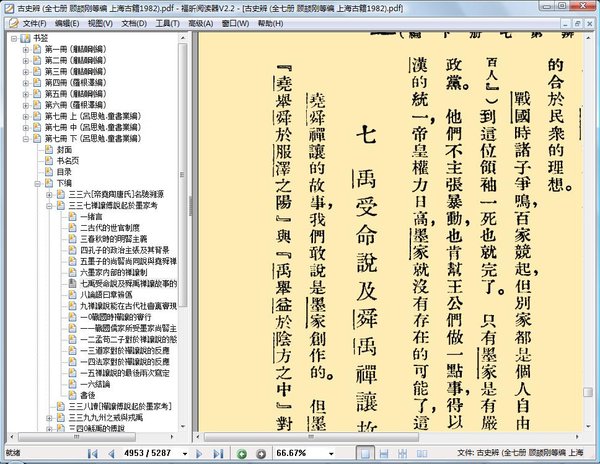The width and height of the screenshot is (600, 464).
Task: Open bookmark 一六結論
Action: [x=94, y=384]
